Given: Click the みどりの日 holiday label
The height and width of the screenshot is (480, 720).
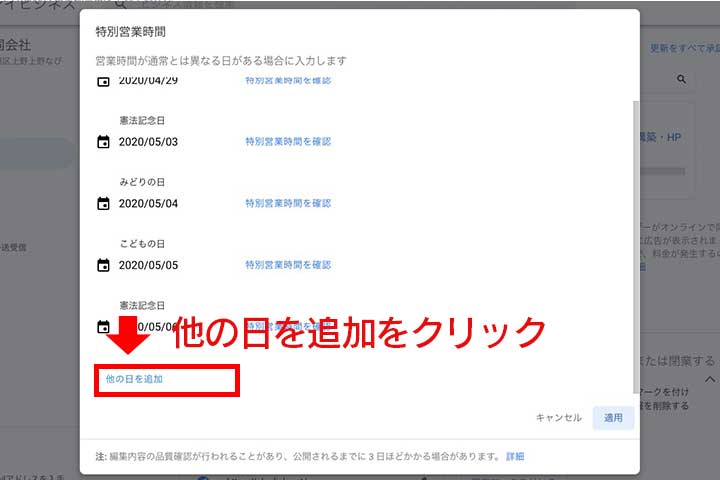Looking at the screenshot, I should 142,182.
